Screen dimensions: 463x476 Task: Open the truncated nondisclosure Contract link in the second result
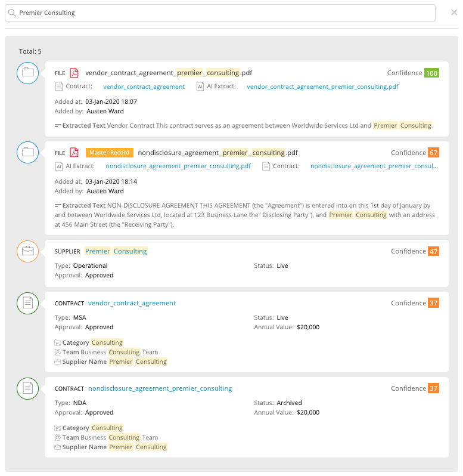374,166
